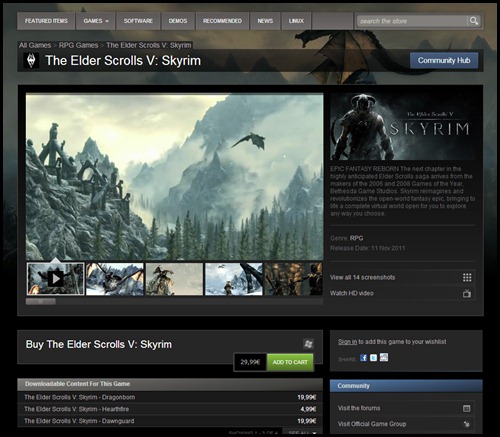Open the Games dropdown menu
Image resolution: width=500 pixels, height=437 pixels.
coord(96,21)
